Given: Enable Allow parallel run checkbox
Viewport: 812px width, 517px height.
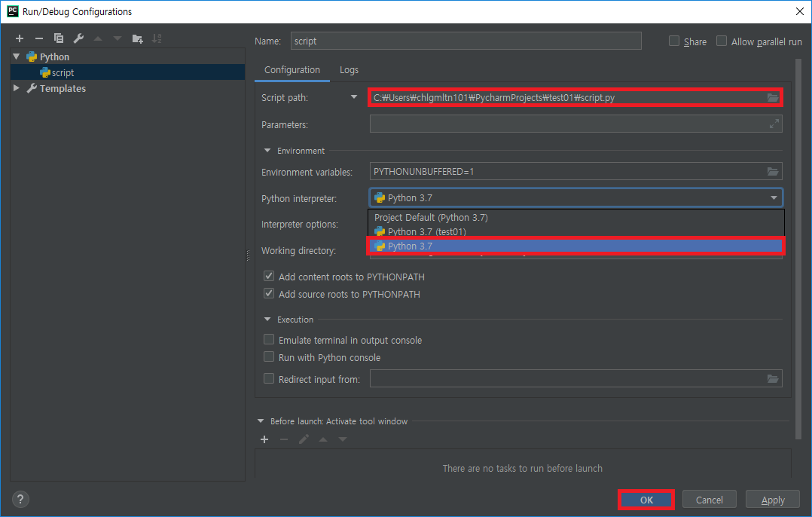Looking at the screenshot, I should coord(722,41).
